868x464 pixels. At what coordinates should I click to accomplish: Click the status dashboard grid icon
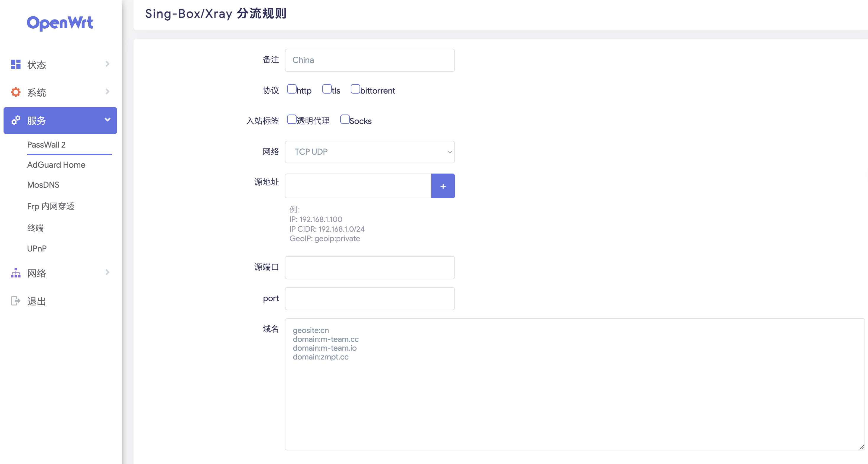click(15, 64)
